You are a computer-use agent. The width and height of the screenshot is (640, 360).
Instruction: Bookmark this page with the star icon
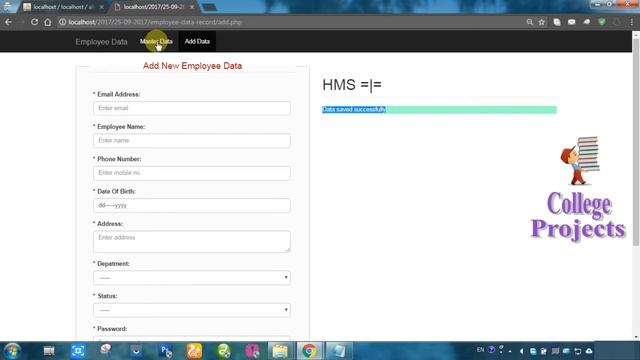542,22
